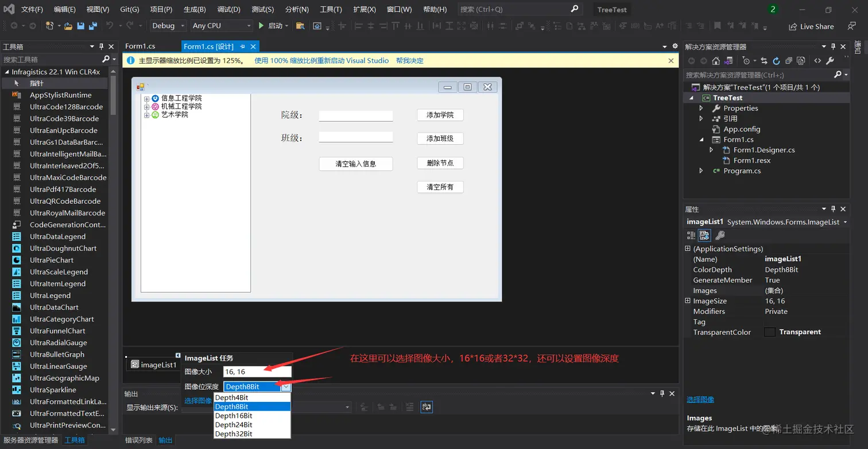Switch to categorized view in Properties panel
The width and height of the screenshot is (868, 449).
691,235
